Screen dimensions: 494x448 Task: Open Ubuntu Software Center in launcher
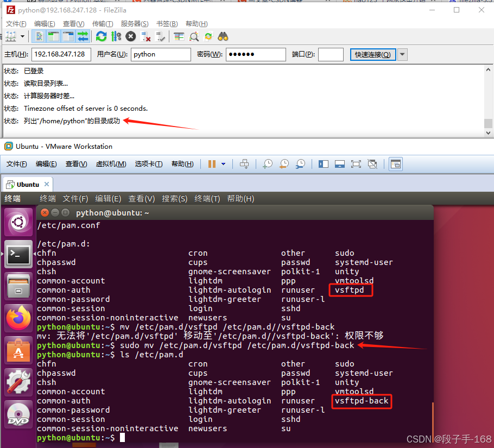tap(18, 350)
